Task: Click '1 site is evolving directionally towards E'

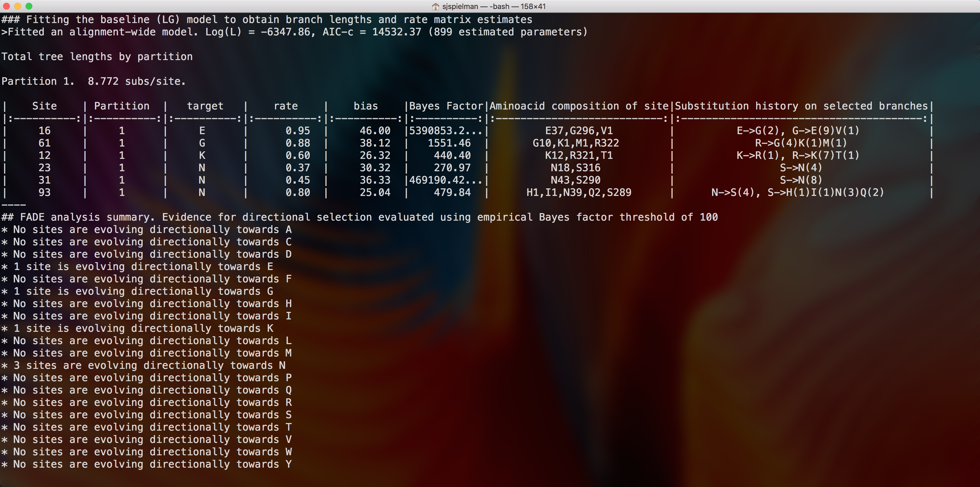Action: point(137,266)
